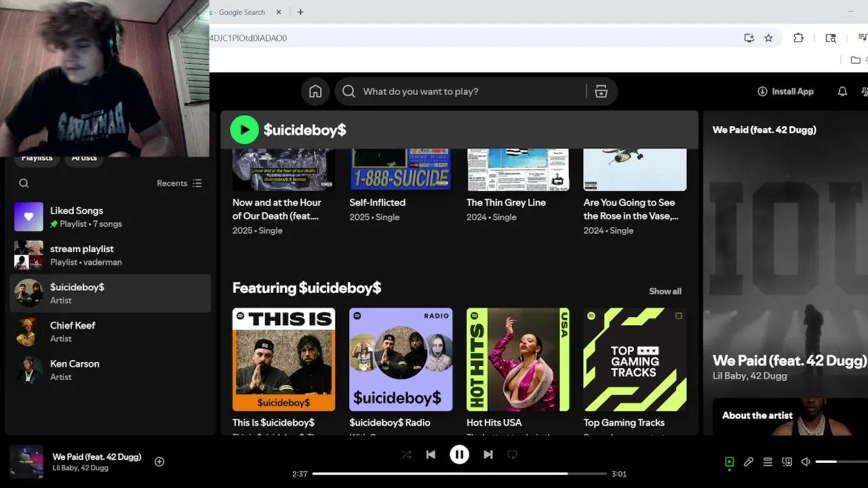Viewport: 868px width, 488px height.
Task: Open the Recents sort menu
Action: pyautogui.click(x=179, y=183)
